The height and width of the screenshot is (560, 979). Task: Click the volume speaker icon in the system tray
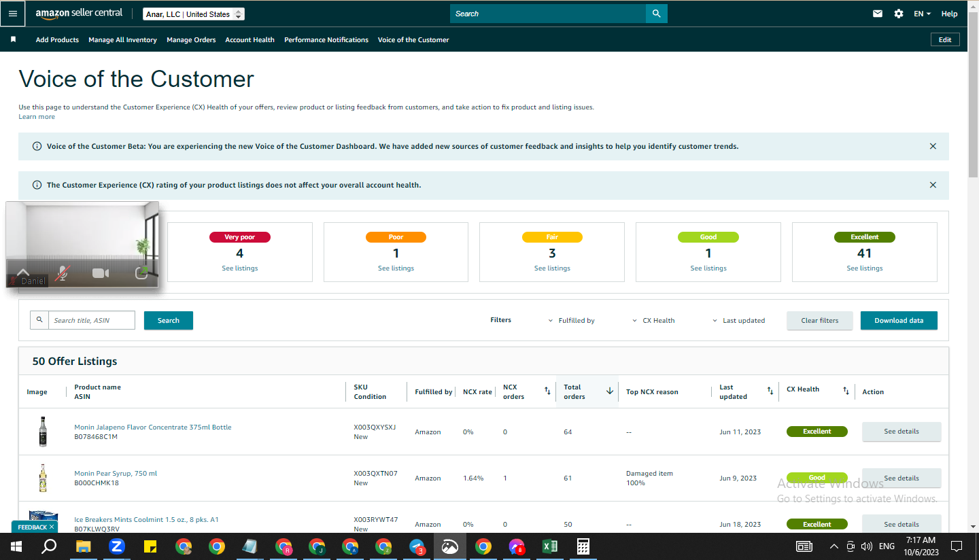[x=866, y=546]
